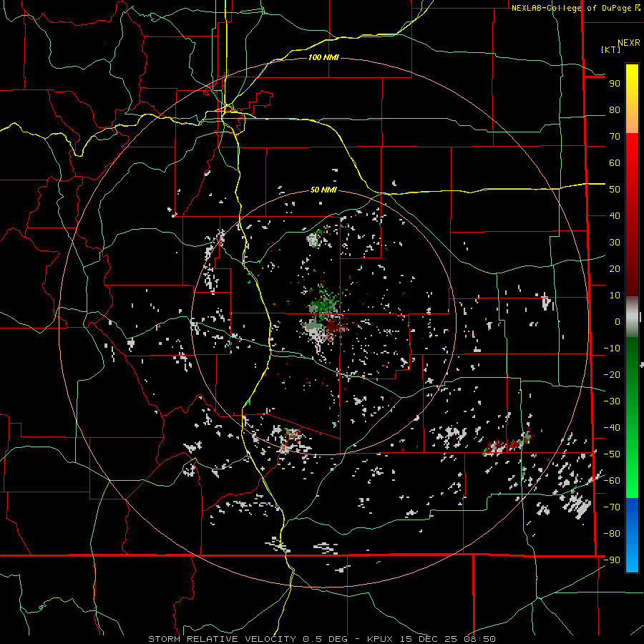The image size is (644, 644).
Task: Click the [KT] units label
Action: [610, 49]
